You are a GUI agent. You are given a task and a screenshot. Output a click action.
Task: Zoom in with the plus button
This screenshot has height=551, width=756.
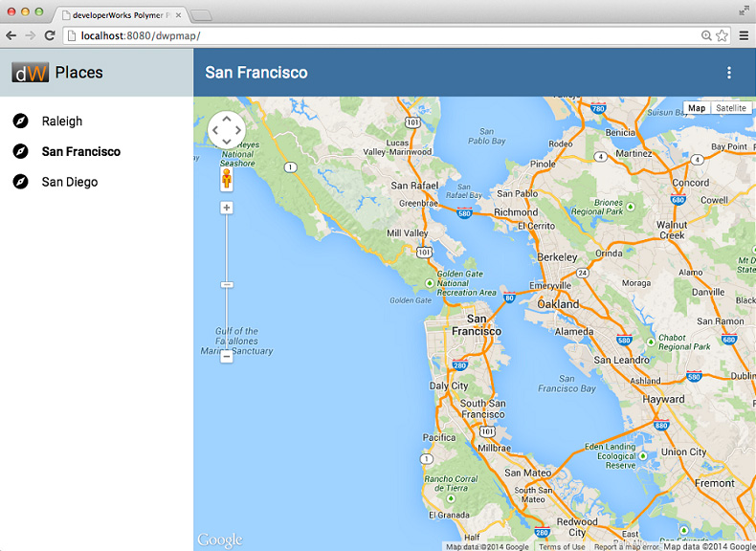pos(226,208)
